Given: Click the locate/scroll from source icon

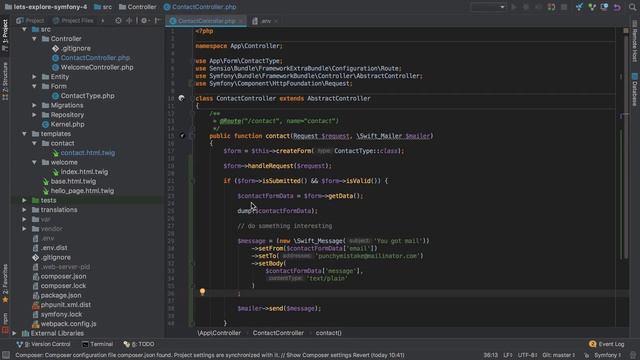Looking at the screenshot, I should point(118,20).
